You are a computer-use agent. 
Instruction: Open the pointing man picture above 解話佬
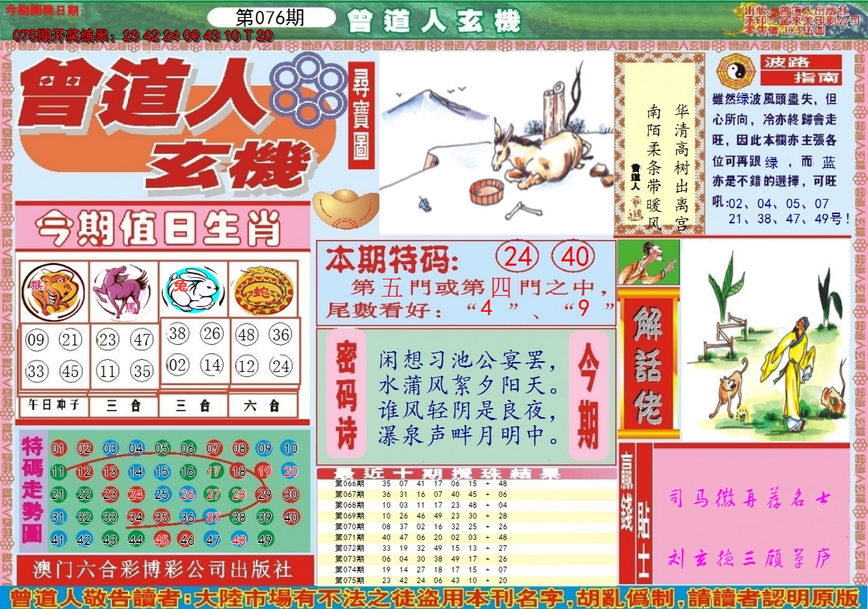point(648,262)
